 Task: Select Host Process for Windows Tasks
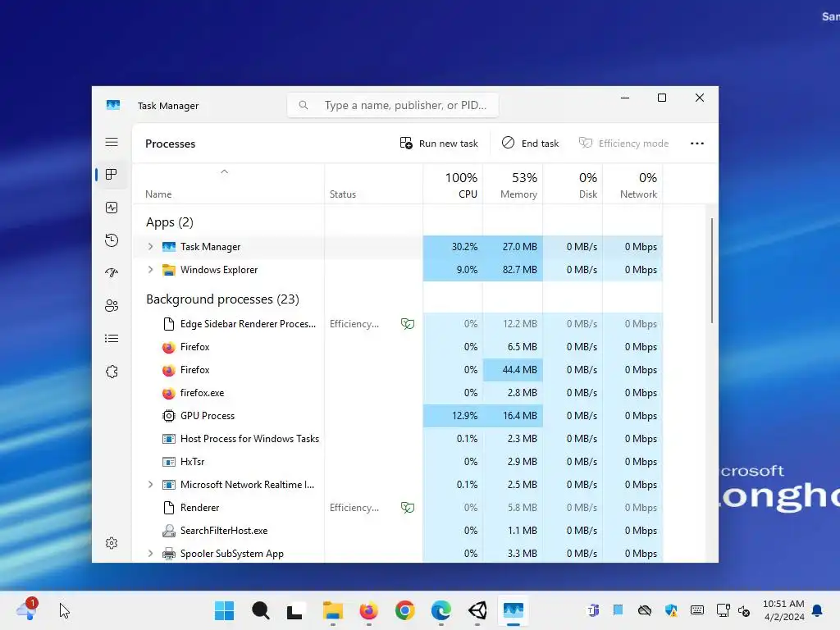tap(398, 439)
